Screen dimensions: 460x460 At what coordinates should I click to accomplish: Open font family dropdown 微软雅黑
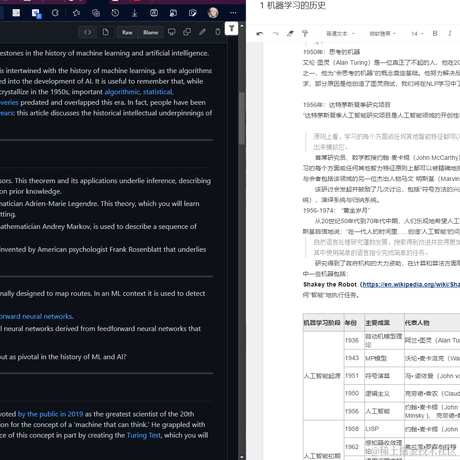pos(382,34)
